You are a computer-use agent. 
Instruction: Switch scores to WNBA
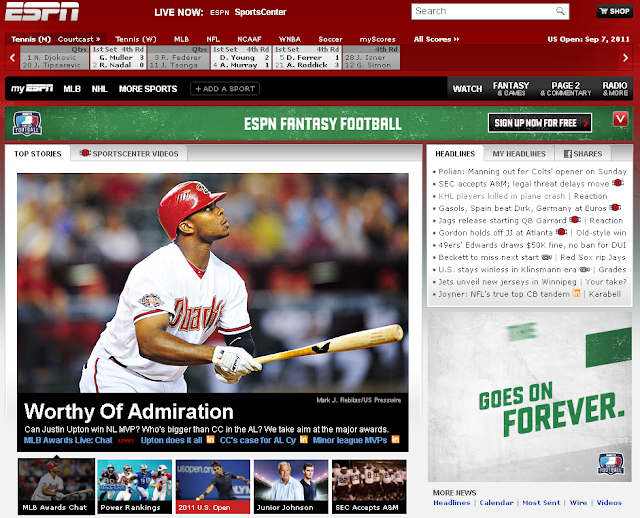pos(290,39)
